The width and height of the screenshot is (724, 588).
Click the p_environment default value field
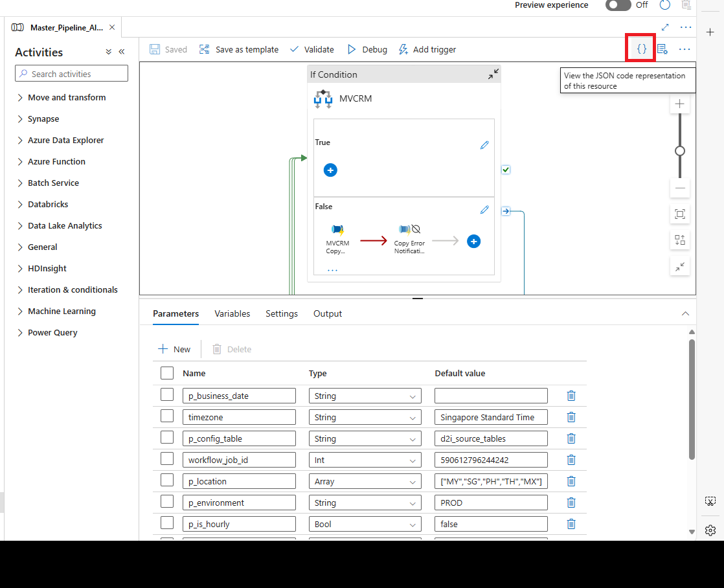[491, 503]
